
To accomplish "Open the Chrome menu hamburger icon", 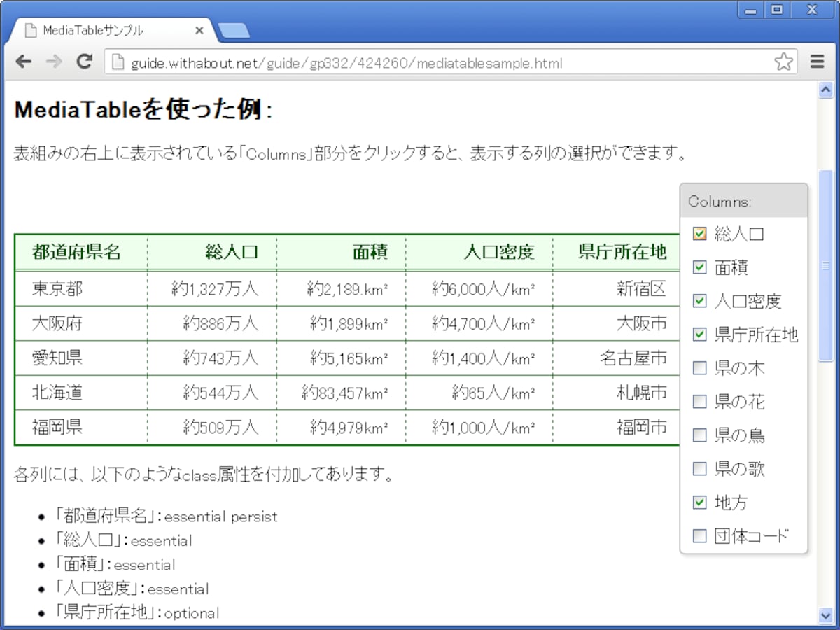I will [818, 62].
